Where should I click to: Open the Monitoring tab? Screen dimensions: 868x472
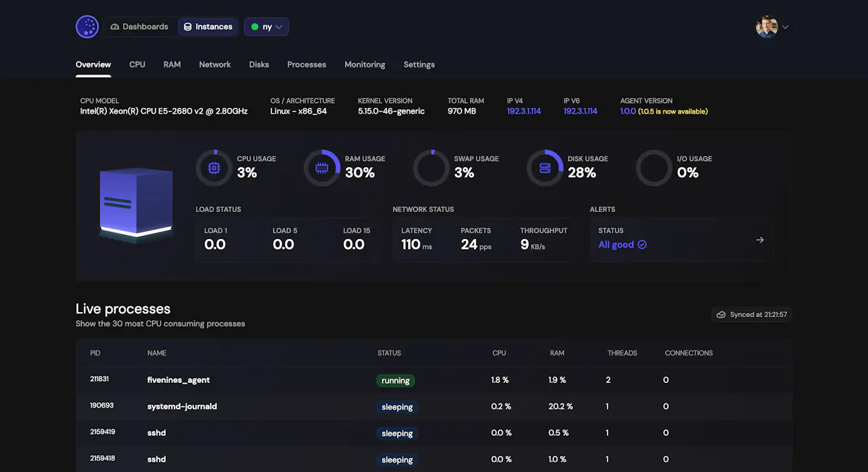[365, 64]
